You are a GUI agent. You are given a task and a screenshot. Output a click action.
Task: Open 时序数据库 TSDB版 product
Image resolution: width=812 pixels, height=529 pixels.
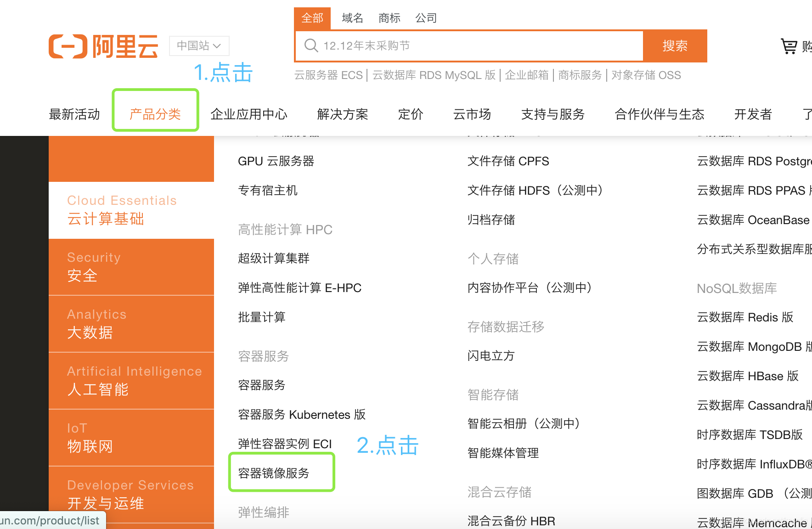(750, 435)
